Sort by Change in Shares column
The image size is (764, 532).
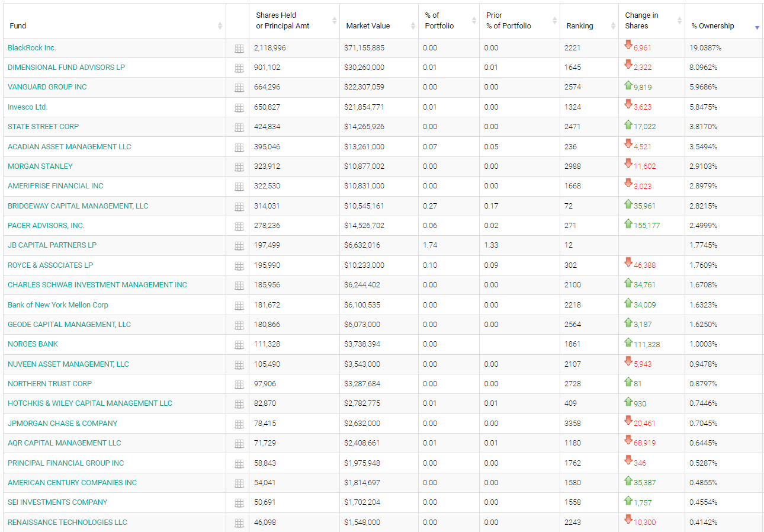[651, 21]
